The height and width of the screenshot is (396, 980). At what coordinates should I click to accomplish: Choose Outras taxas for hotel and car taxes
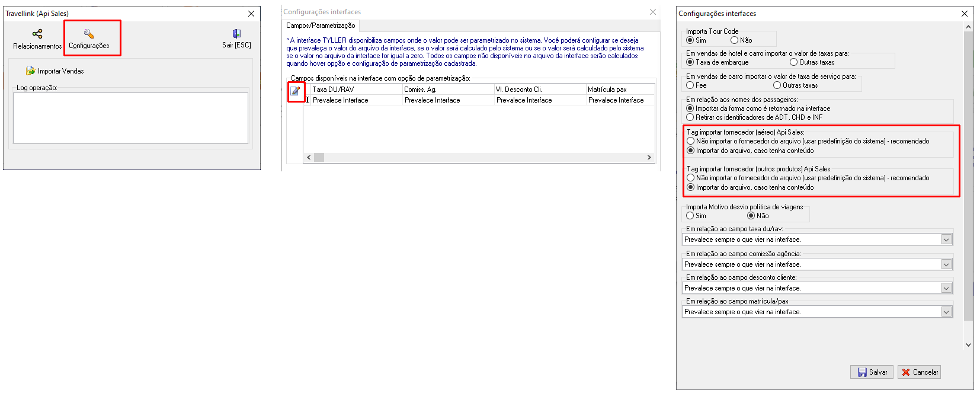pos(793,62)
